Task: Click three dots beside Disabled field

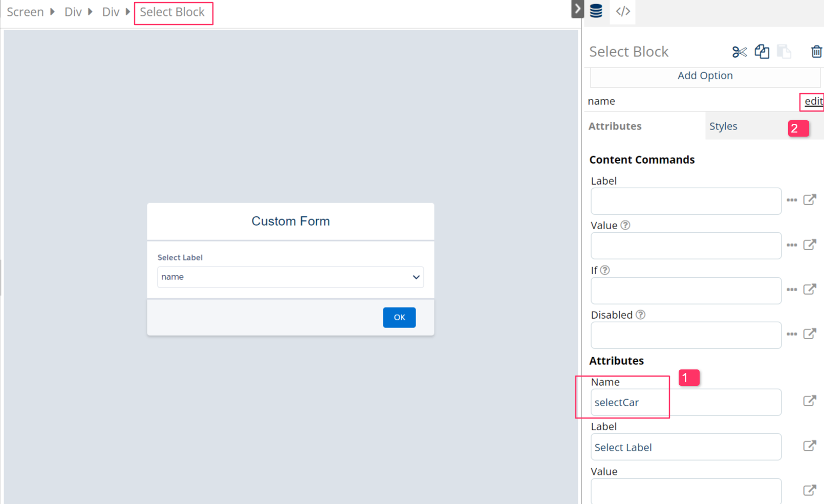Action: pos(792,334)
